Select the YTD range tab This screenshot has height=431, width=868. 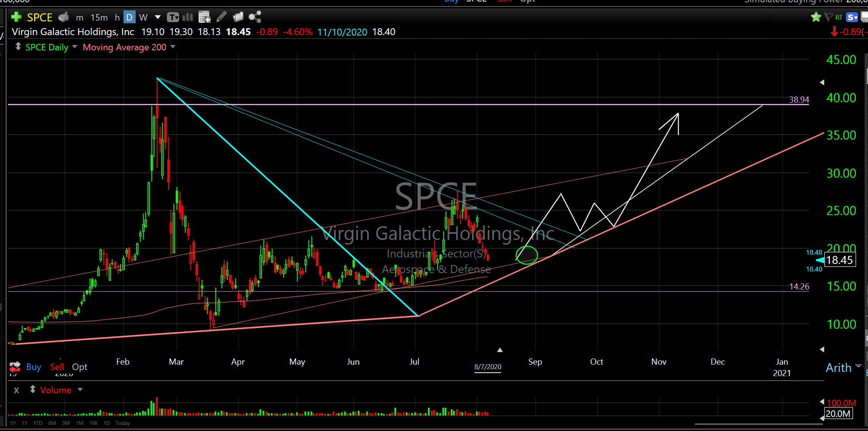point(38,423)
